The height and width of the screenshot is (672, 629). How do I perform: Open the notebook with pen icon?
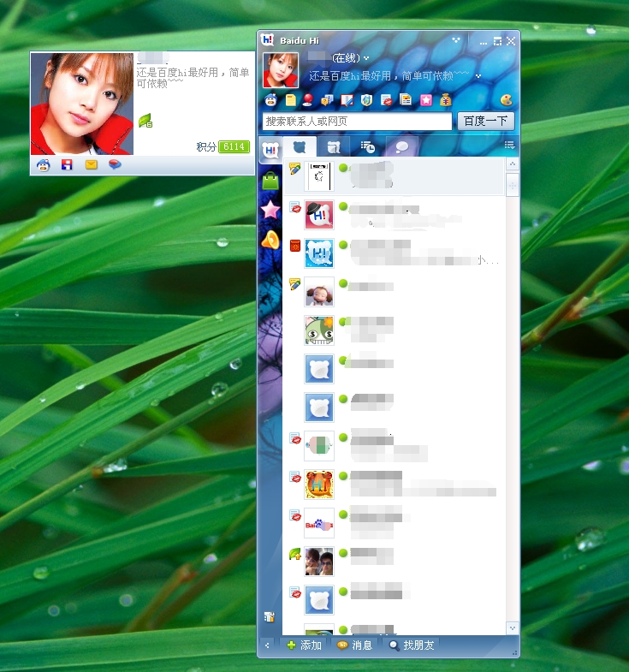coord(347,100)
